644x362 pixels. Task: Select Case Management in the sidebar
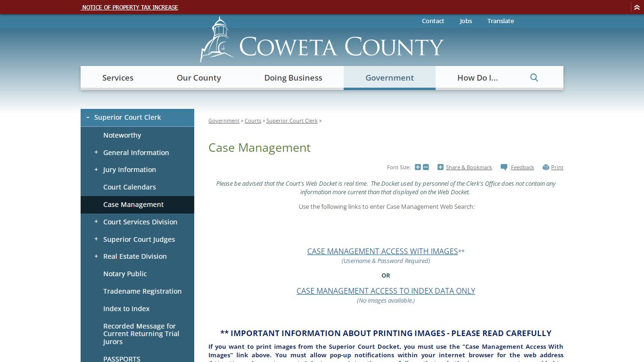point(133,205)
